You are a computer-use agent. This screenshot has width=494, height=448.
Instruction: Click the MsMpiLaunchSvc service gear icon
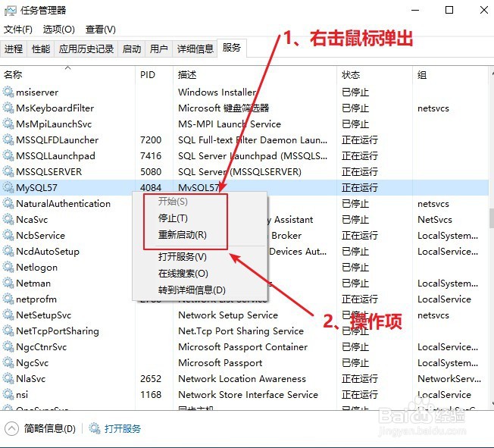point(8,124)
